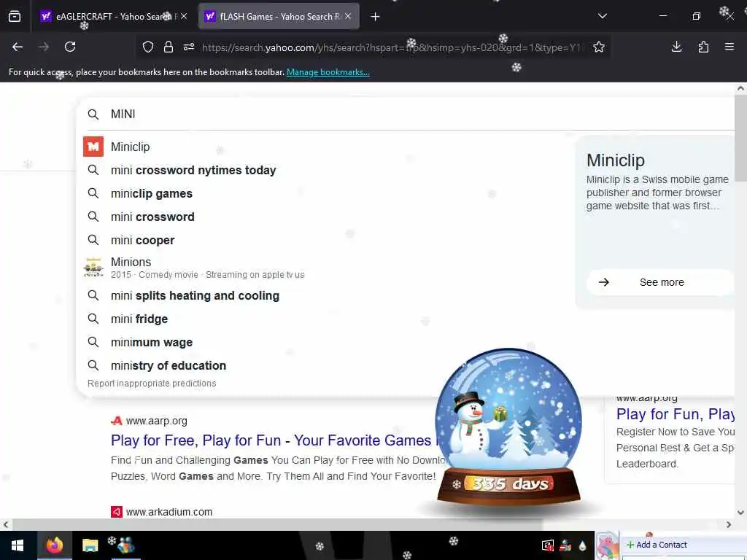Open the www.arkadium.com result URL
Viewport: 747px width, 560px height.
169,512
